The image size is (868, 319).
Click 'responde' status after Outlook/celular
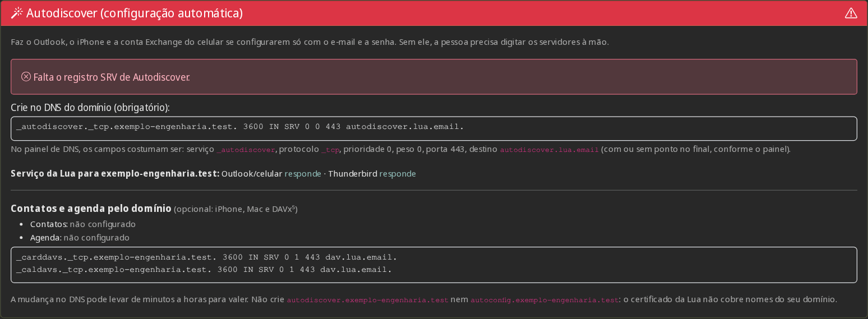303,174
